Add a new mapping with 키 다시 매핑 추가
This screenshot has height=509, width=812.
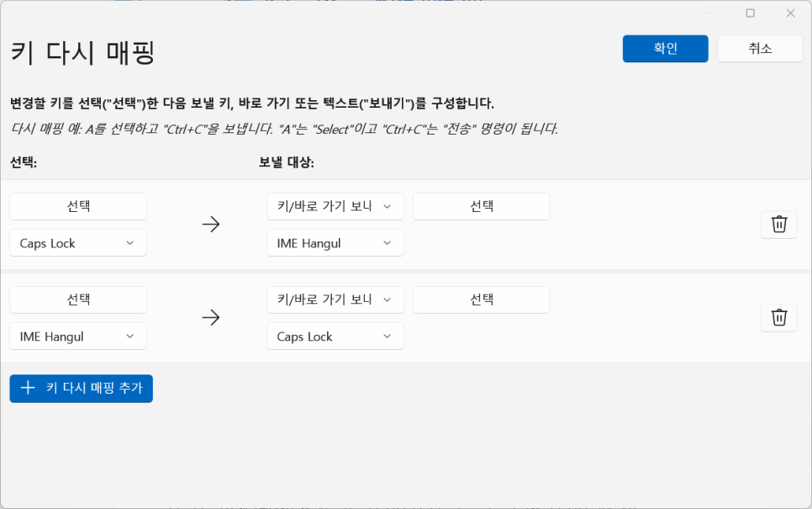click(x=82, y=388)
